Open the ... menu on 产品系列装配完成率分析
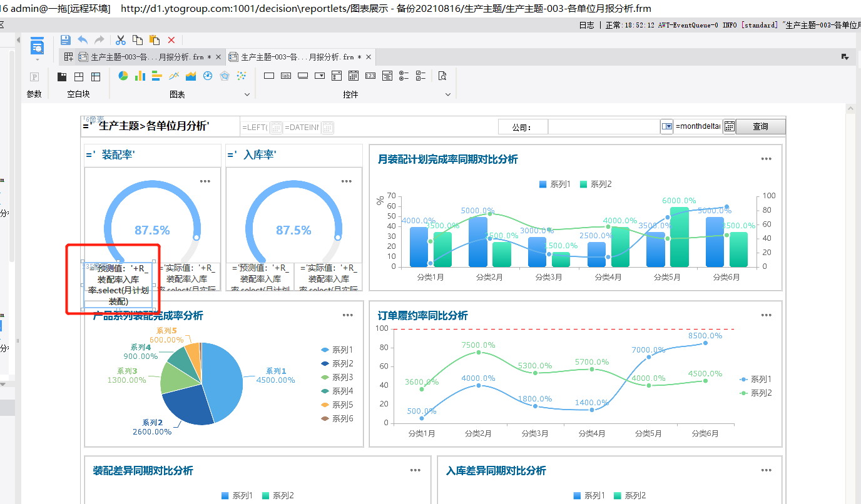Image resolution: width=861 pixels, height=504 pixels. point(348,315)
